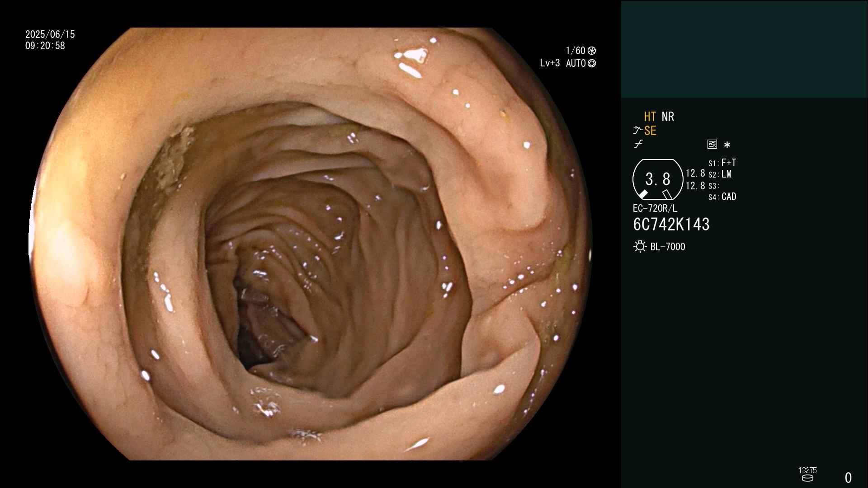This screenshot has height=488, width=868.
Task: Toggle the NR noise reduction indicator
Action: [668, 117]
